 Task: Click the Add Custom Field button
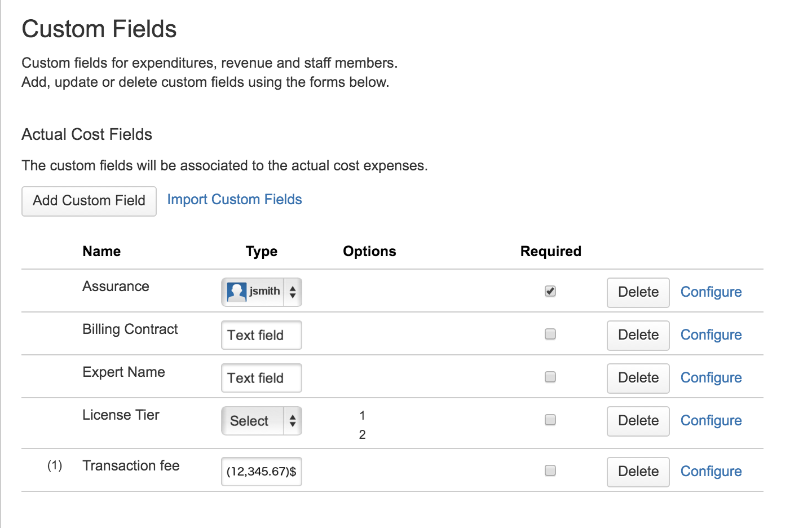[89, 201]
